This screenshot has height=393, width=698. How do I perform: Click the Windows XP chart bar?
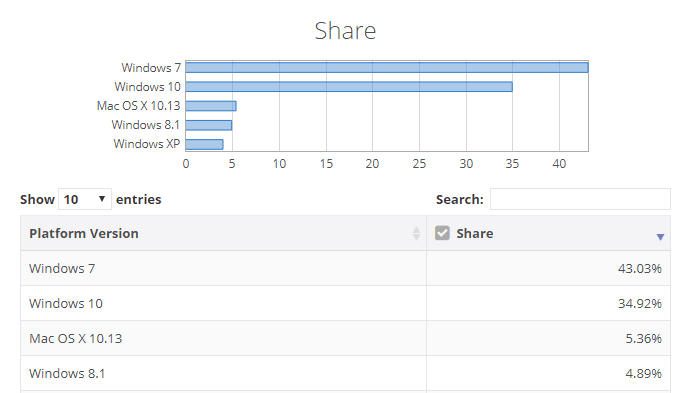click(x=204, y=144)
